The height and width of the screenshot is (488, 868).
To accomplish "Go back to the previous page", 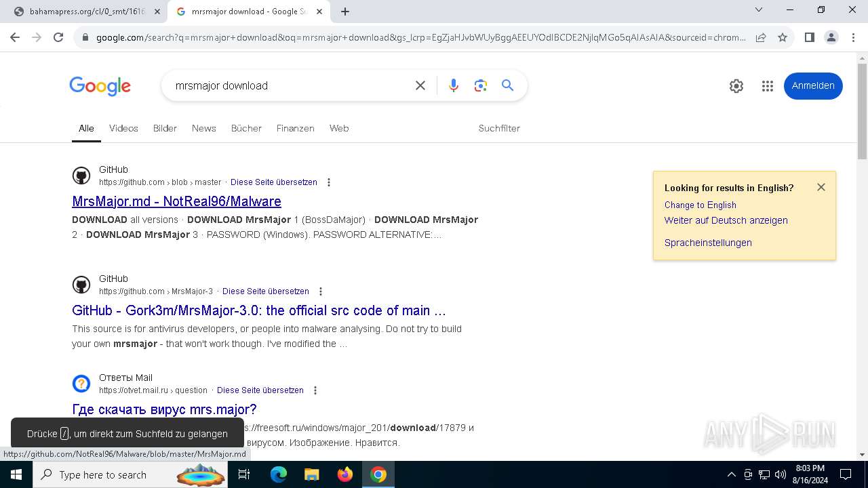I will [x=15, y=37].
